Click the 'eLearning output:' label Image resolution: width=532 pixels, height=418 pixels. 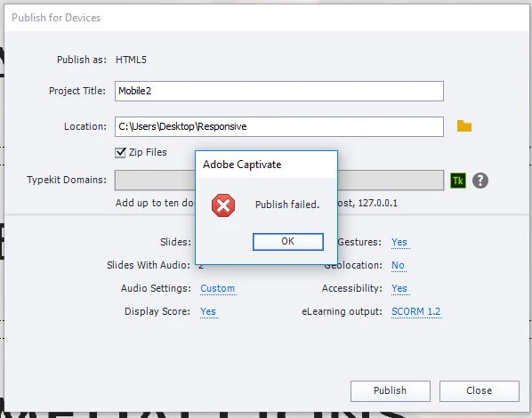click(x=342, y=311)
